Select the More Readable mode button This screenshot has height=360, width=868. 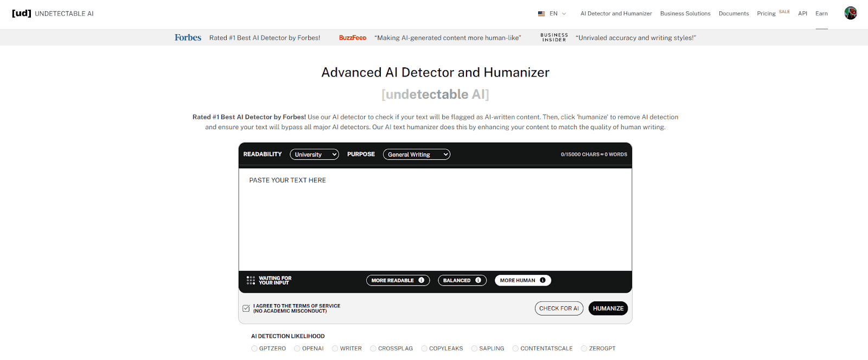[x=398, y=280]
